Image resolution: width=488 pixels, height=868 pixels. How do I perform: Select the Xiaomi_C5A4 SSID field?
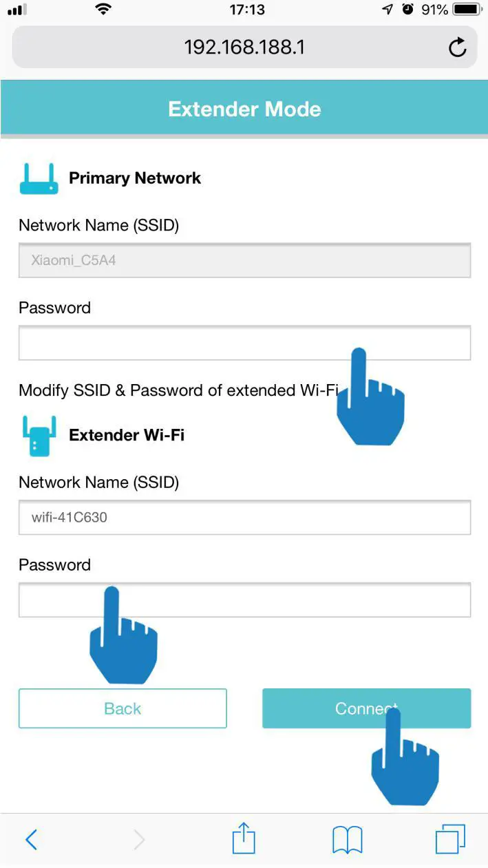[244, 261]
